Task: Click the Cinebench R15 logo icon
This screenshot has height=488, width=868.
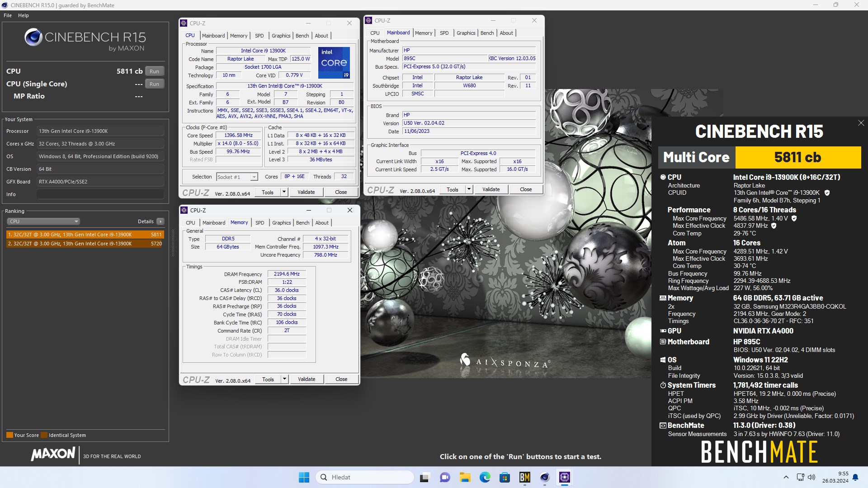Action: [x=33, y=37]
